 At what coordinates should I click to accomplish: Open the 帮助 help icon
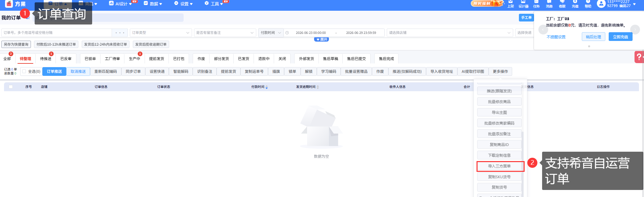588,4
